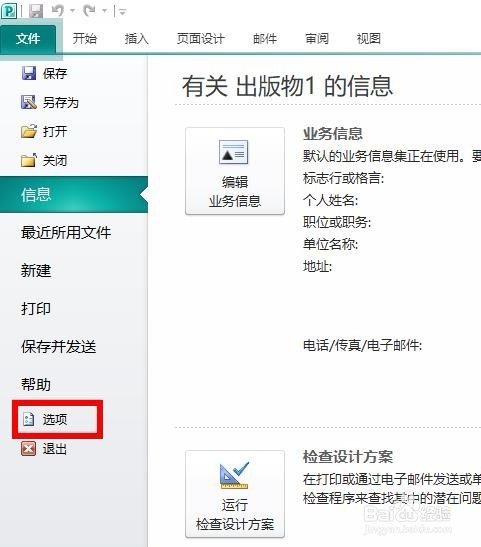This screenshot has width=481, height=547.
Task: Click the 单位名称: label
Action: (x=330, y=244)
